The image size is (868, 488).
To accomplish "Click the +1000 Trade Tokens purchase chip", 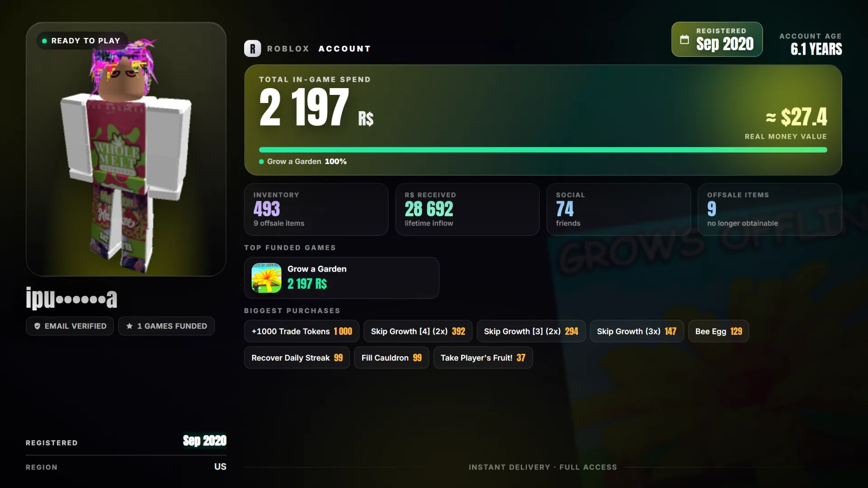I will coord(302,331).
